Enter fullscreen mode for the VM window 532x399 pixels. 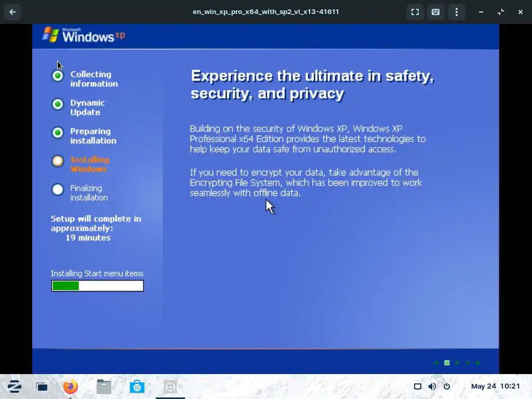[x=415, y=12]
